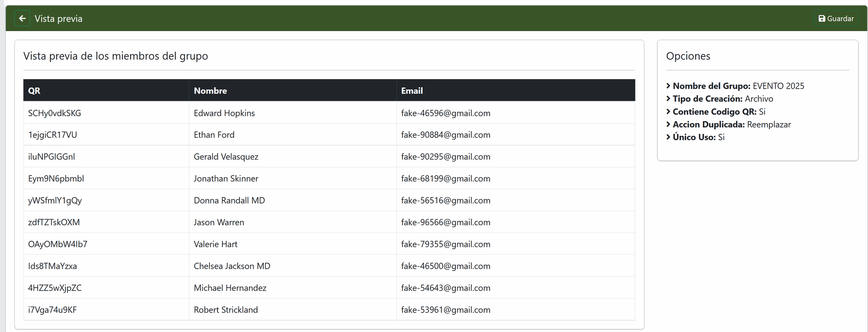
Task: Select the Valerie Hart name cell
Action: coord(216,244)
